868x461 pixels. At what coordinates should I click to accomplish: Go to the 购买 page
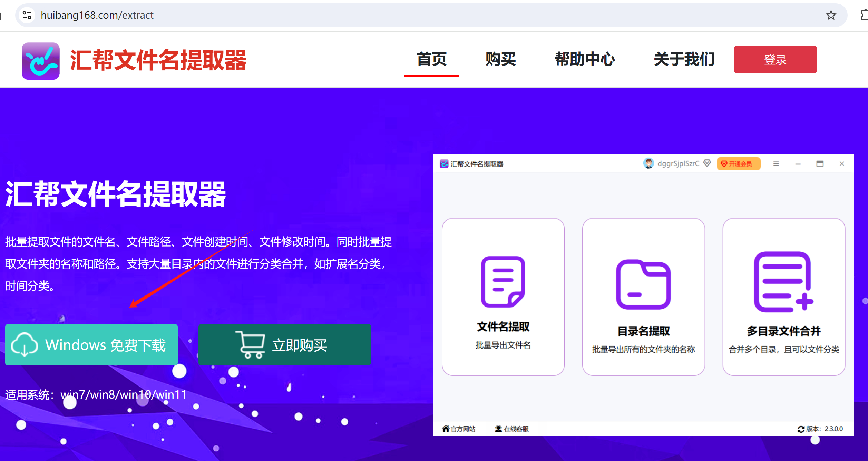(x=500, y=59)
